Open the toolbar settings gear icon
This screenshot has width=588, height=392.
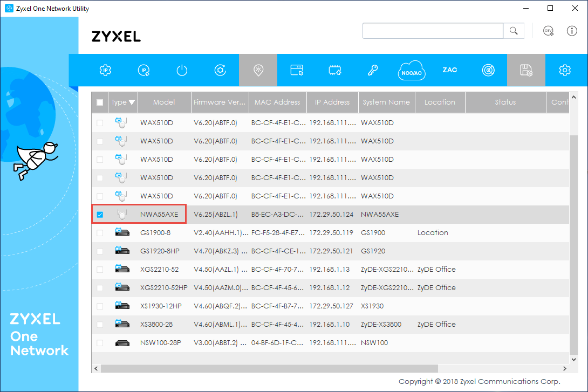pos(565,70)
